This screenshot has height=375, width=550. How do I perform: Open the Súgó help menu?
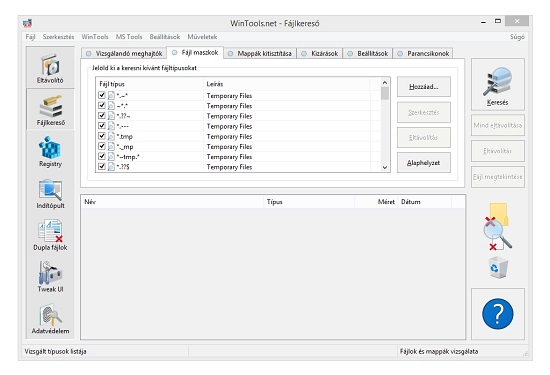tap(517, 37)
